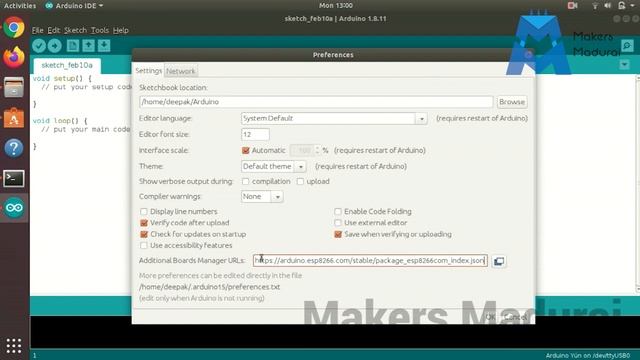
Task: Open the File menu
Action: tap(38, 30)
